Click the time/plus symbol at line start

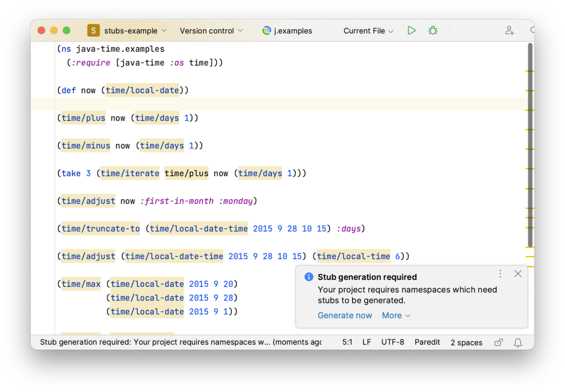click(83, 118)
